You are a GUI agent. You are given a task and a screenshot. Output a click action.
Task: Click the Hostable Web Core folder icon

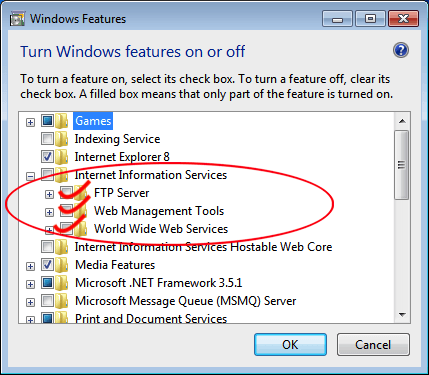[62, 247]
